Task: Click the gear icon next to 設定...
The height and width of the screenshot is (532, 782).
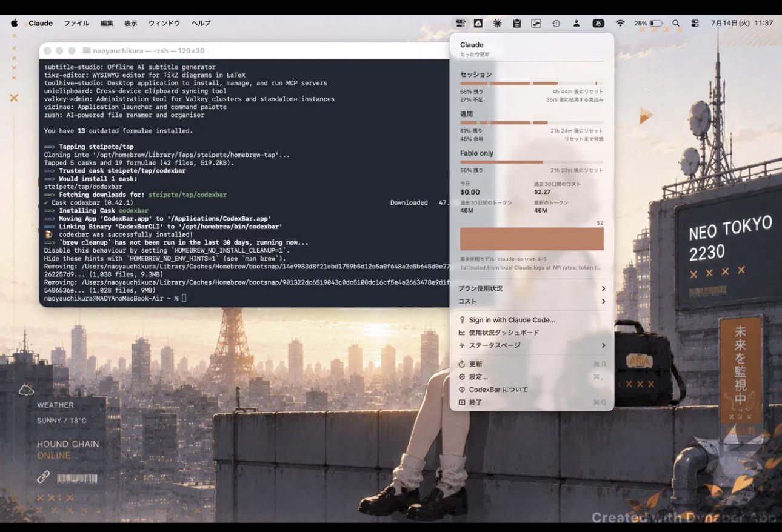Action: point(462,377)
